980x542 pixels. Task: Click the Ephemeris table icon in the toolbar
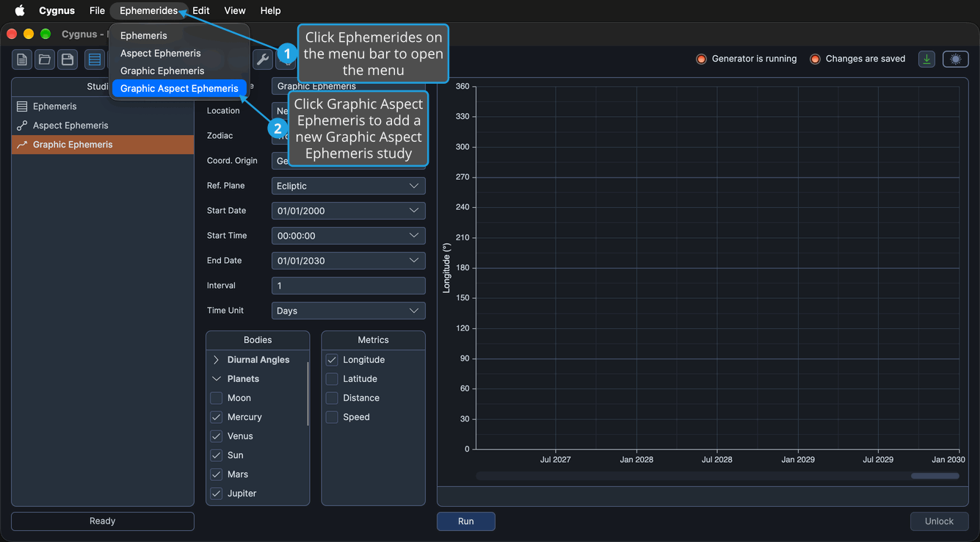coord(95,59)
